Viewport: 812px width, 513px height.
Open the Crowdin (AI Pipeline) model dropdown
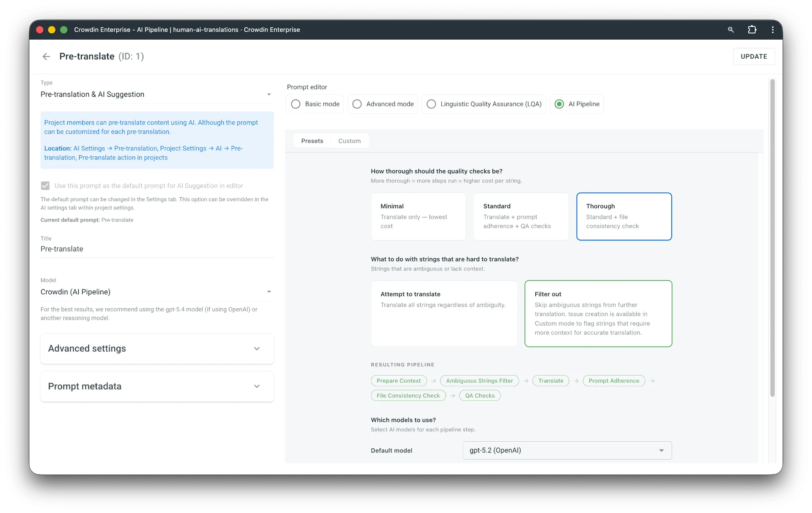pos(157,292)
